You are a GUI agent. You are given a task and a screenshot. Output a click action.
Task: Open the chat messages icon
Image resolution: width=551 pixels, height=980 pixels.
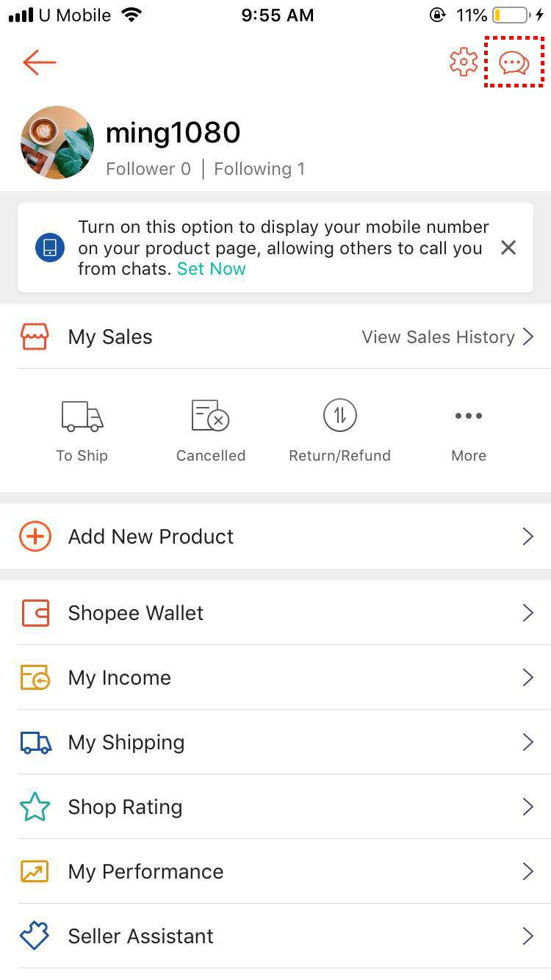(514, 63)
